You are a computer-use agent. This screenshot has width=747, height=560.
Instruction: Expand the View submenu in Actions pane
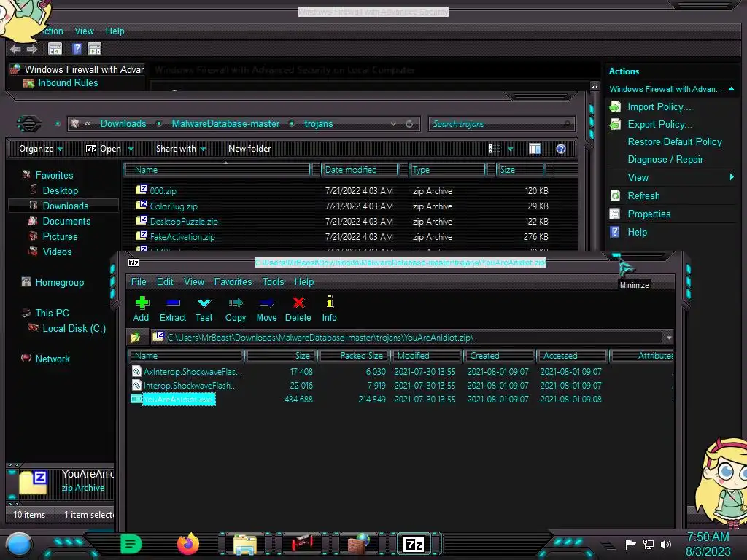[x=731, y=177]
